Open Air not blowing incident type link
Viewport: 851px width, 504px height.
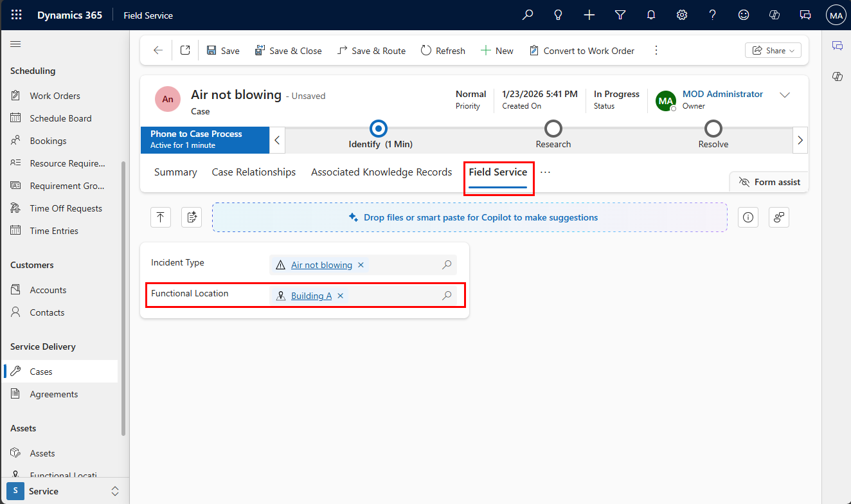321,265
